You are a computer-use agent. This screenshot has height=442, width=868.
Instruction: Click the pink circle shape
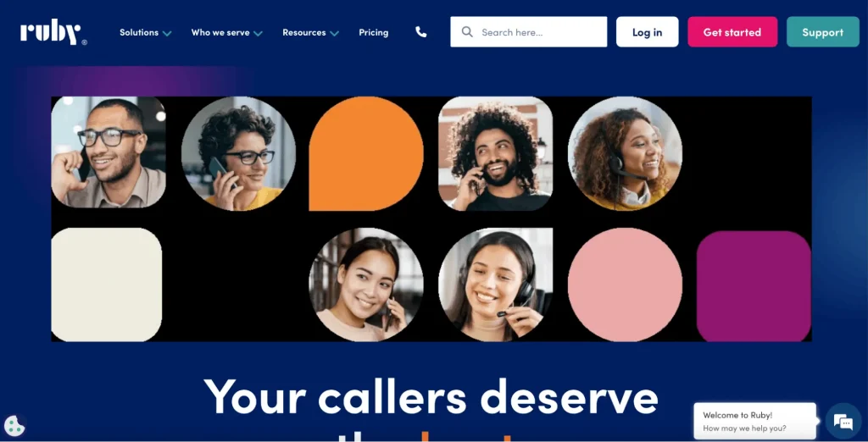(x=625, y=285)
